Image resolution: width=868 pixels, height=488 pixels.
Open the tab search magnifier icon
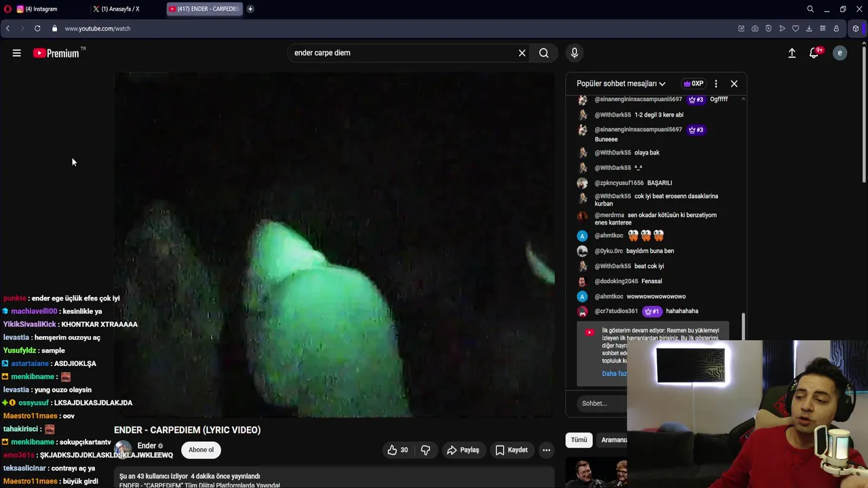(x=810, y=9)
